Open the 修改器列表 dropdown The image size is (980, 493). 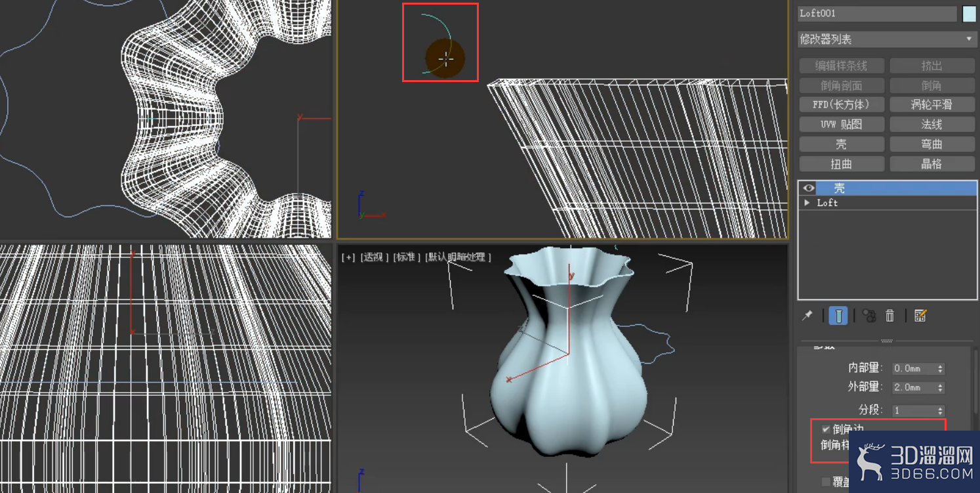886,39
